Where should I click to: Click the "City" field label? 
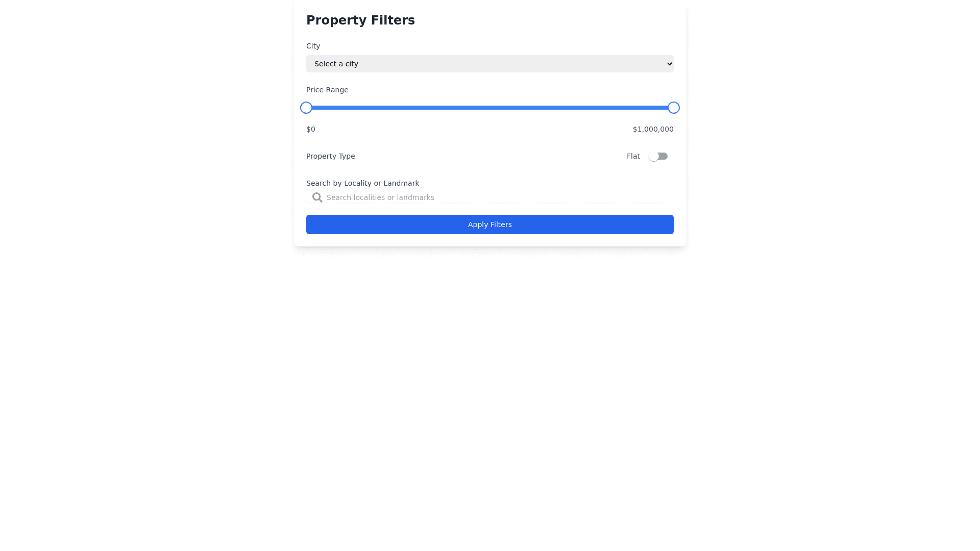313,46
